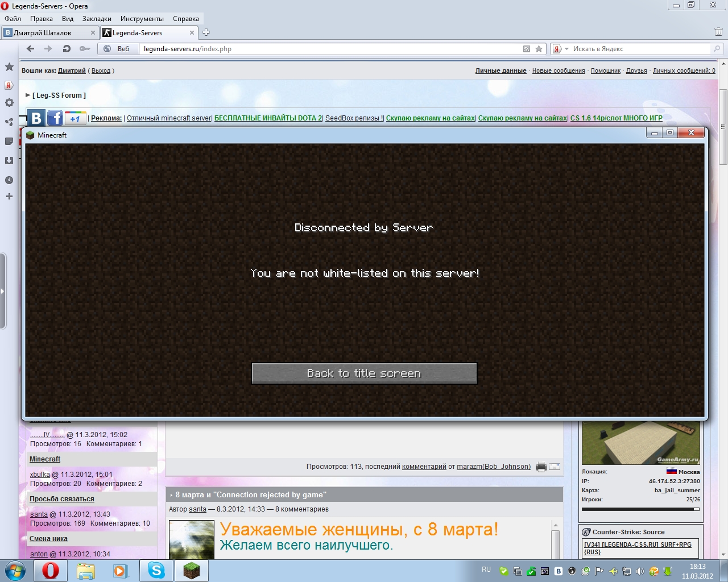Open the Справка menu

[186, 19]
